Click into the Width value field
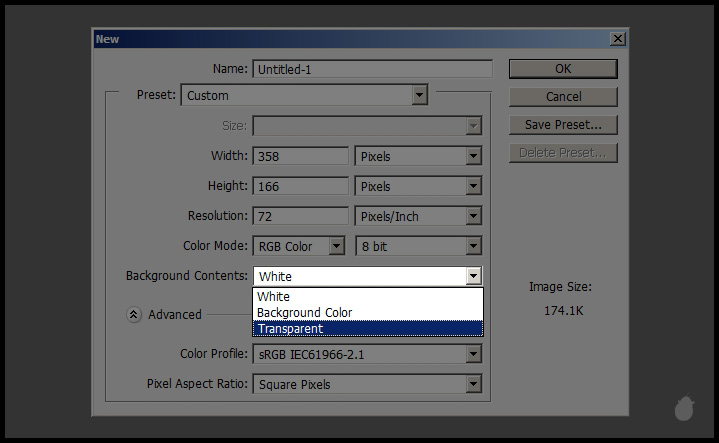 (300, 157)
